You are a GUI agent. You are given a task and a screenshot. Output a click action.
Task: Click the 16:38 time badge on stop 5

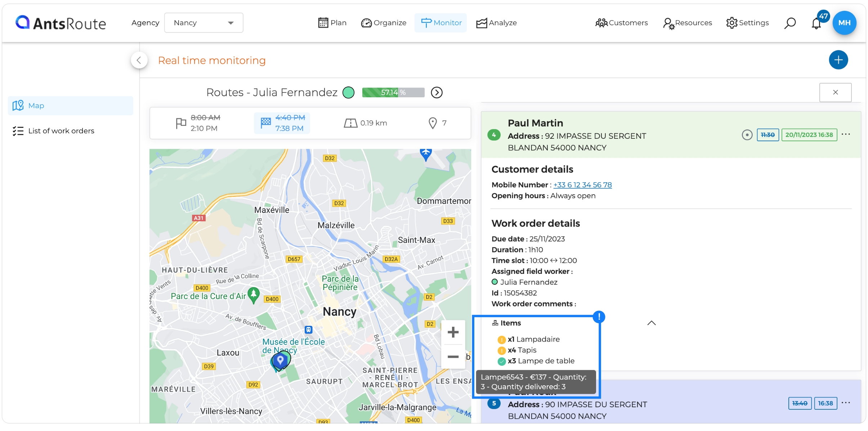pos(825,403)
